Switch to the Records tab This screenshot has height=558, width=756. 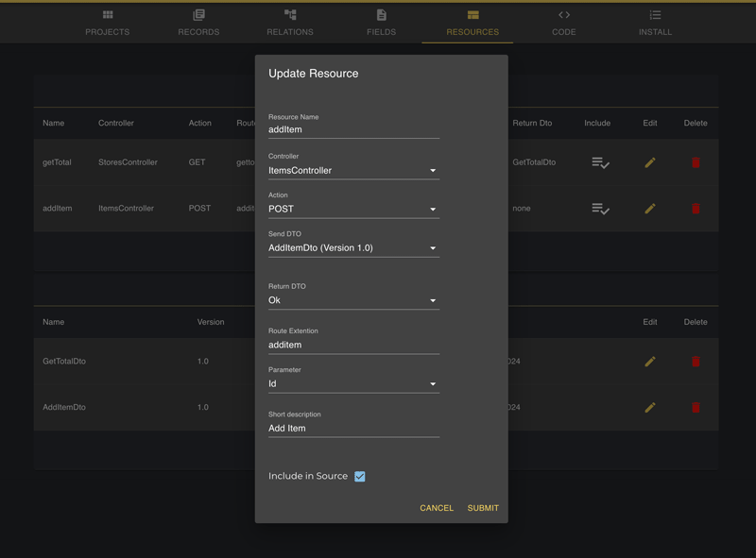(x=198, y=23)
